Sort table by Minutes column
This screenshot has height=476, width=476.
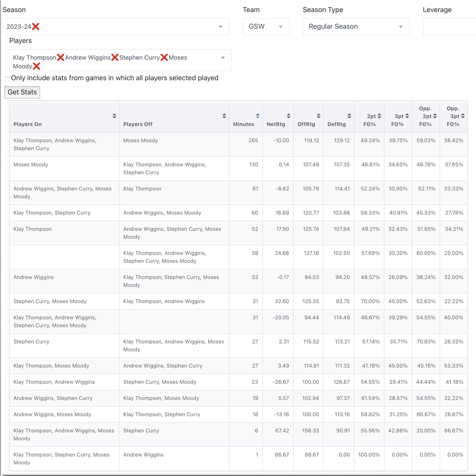[x=258, y=116]
